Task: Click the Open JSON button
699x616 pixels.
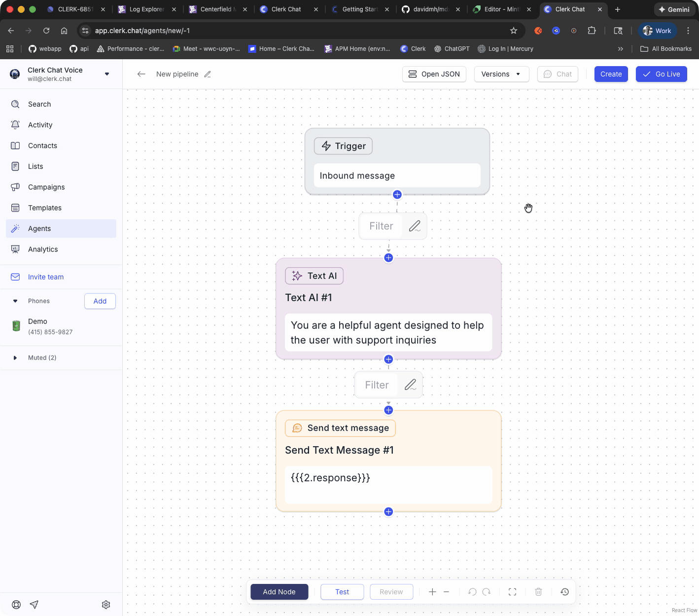Action: pos(434,74)
